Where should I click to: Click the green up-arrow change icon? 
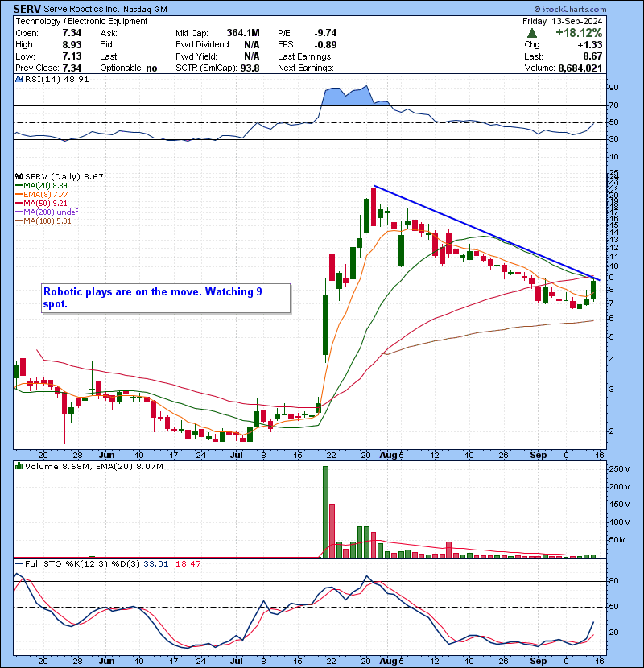[531, 33]
